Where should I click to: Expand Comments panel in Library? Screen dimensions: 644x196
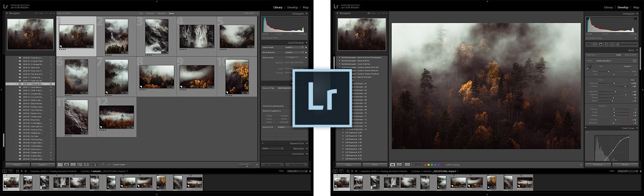307,154
